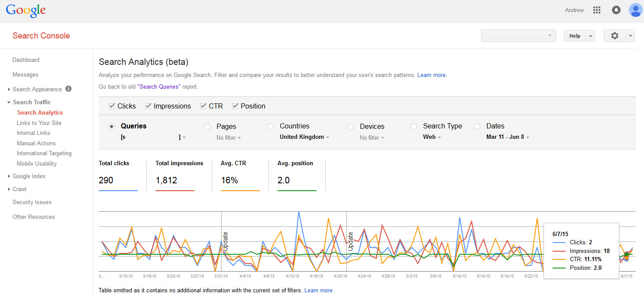Toggle the Clicks checkbox
Image resolution: width=644 pixels, height=307 pixels.
click(x=112, y=106)
